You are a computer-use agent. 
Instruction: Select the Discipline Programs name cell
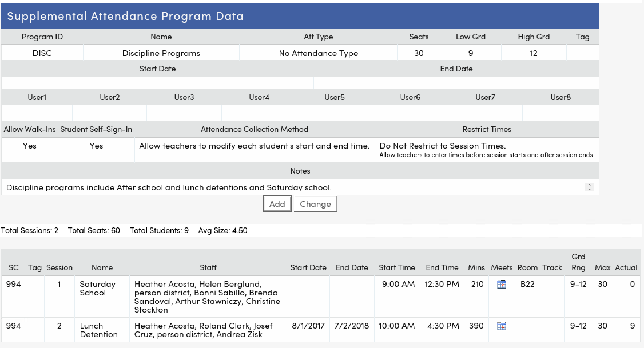tap(161, 53)
